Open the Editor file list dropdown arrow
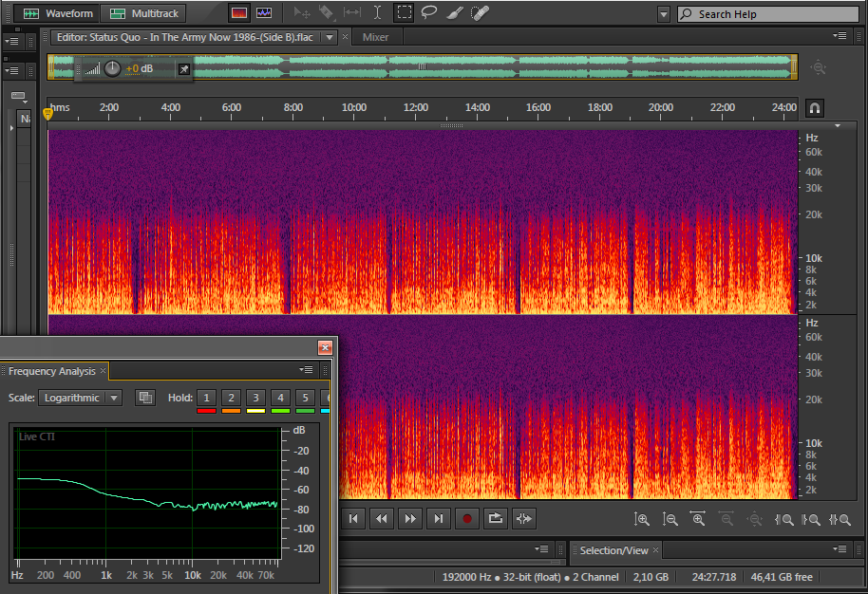Screen dimensions: 868x594 coord(330,38)
